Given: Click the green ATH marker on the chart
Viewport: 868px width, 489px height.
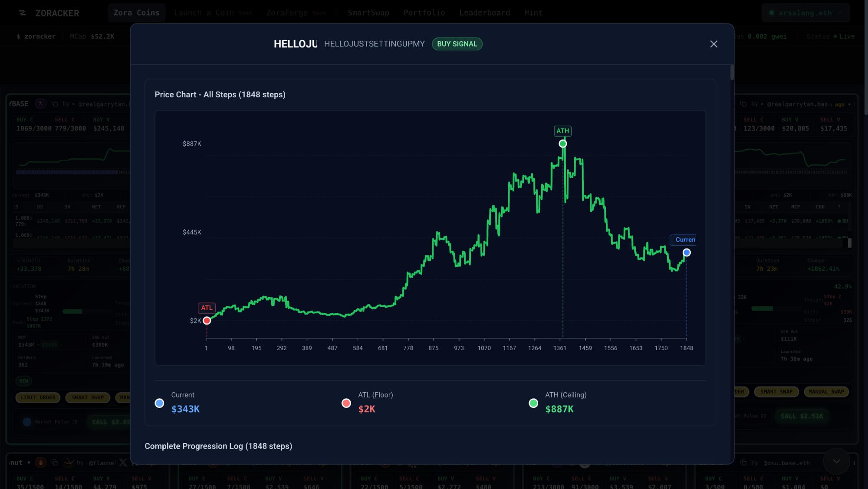Looking at the screenshot, I should (x=562, y=144).
